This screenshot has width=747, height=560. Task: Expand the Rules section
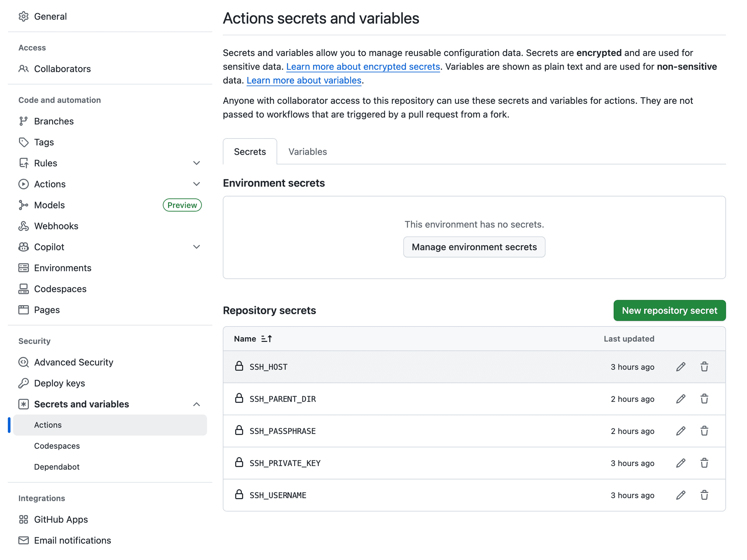pos(196,163)
